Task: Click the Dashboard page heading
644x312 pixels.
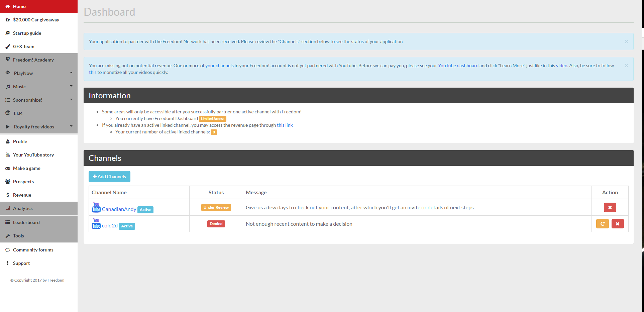Action: [109, 12]
